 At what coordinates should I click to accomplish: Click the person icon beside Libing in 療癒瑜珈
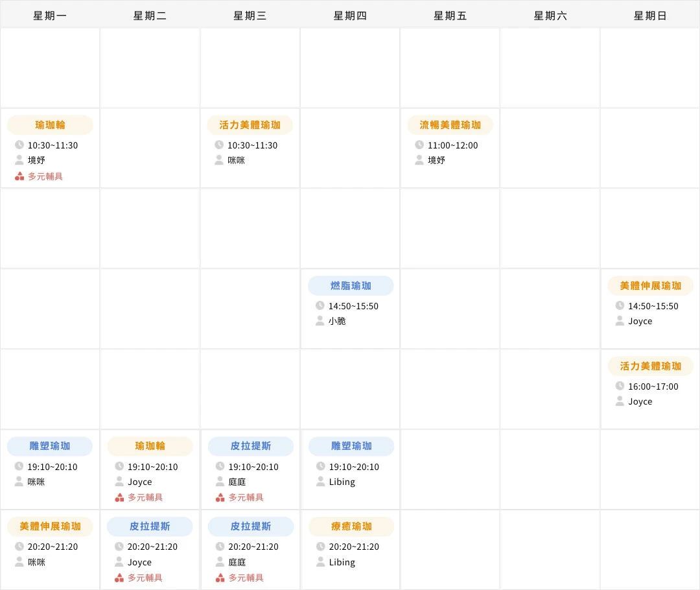[320, 562]
